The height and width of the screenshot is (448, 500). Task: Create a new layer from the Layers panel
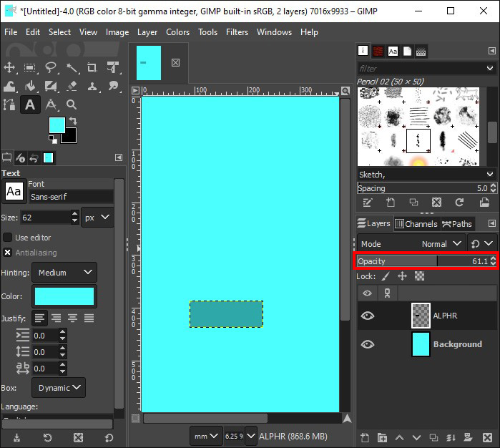click(364, 437)
